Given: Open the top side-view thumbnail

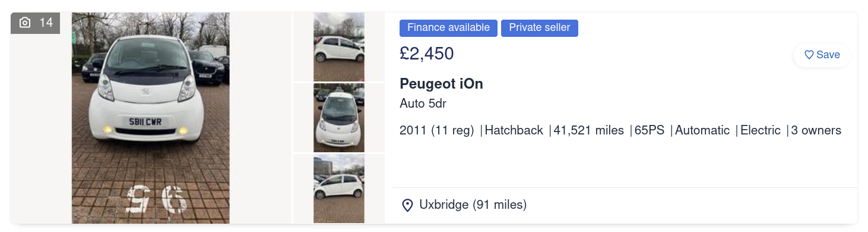Looking at the screenshot, I should (x=339, y=46).
